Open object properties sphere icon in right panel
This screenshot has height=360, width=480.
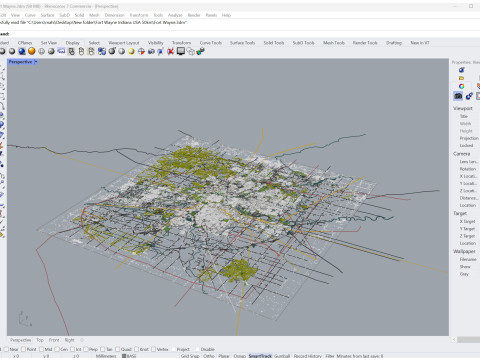point(461,70)
